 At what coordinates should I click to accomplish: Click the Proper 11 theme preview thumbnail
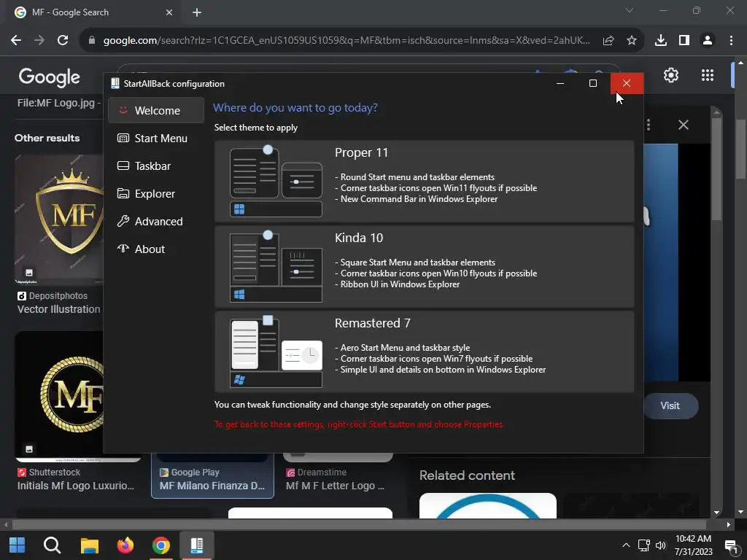click(276, 181)
